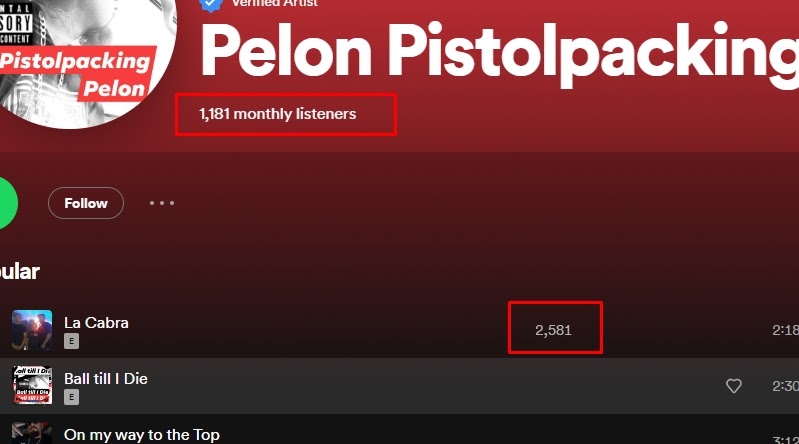Image resolution: width=799 pixels, height=444 pixels.
Task: Open the Ball till I Die cover thumbnail
Action: click(x=32, y=385)
